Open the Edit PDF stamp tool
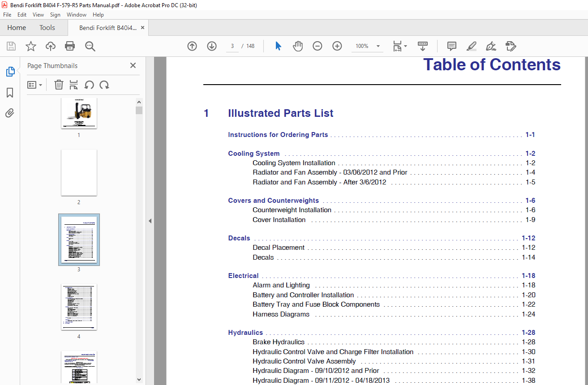 click(x=511, y=46)
